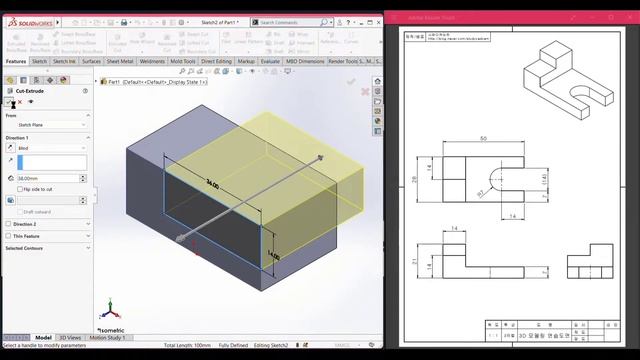The width and height of the screenshot is (640, 360).
Task: Click Reverse Direction button beside Blind
Action: pyautogui.click(x=11, y=148)
